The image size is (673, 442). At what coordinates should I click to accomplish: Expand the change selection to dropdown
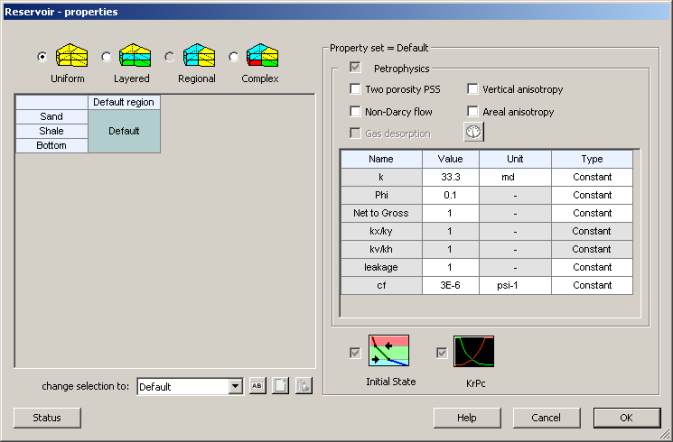pyautogui.click(x=236, y=387)
